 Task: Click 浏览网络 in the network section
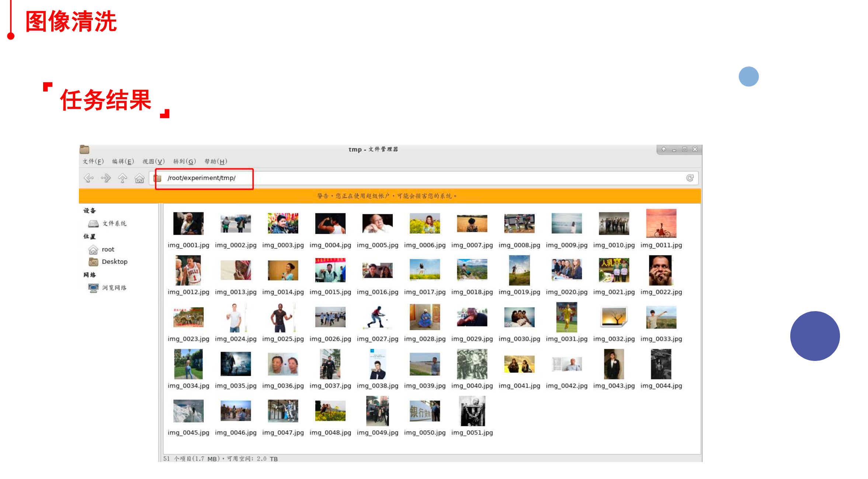[x=114, y=287]
